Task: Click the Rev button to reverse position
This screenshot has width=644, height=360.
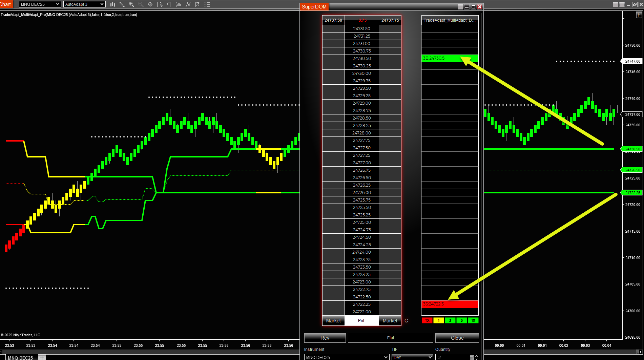Action: [x=325, y=338]
